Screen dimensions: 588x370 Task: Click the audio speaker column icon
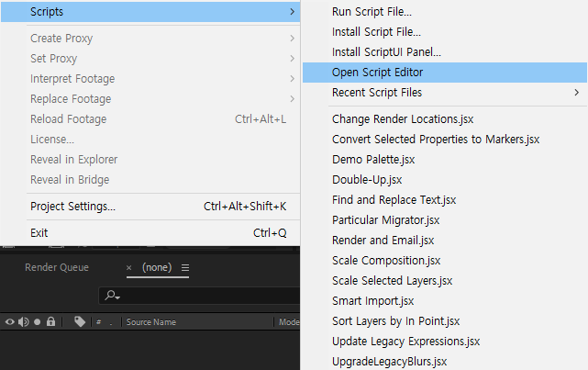click(24, 322)
